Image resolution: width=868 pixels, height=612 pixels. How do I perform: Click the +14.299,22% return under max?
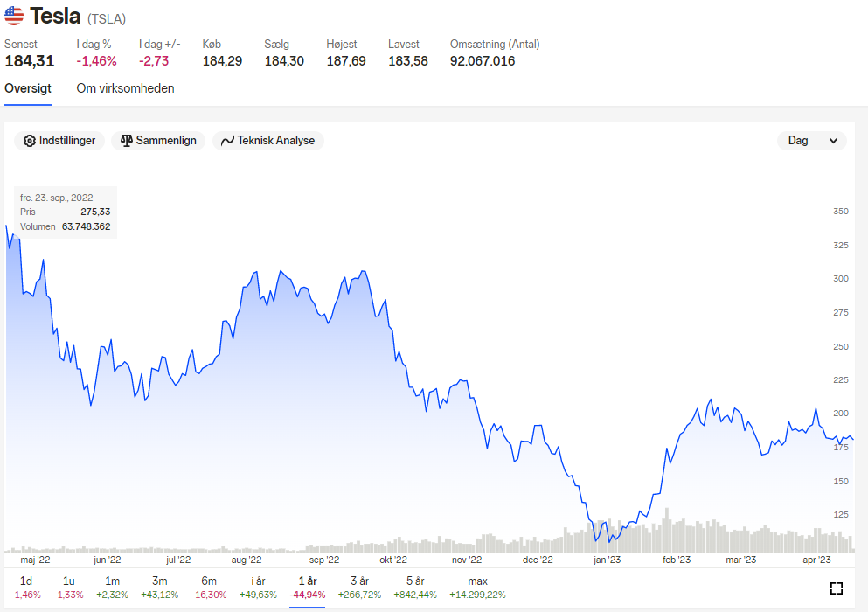pyautogui.click(x=477, y=595)
